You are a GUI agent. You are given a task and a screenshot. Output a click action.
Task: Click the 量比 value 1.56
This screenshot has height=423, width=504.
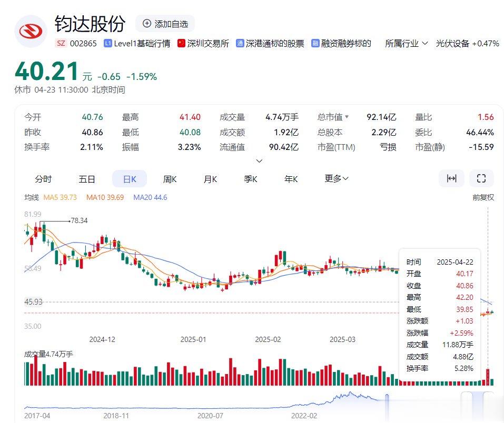coord(486,117)
